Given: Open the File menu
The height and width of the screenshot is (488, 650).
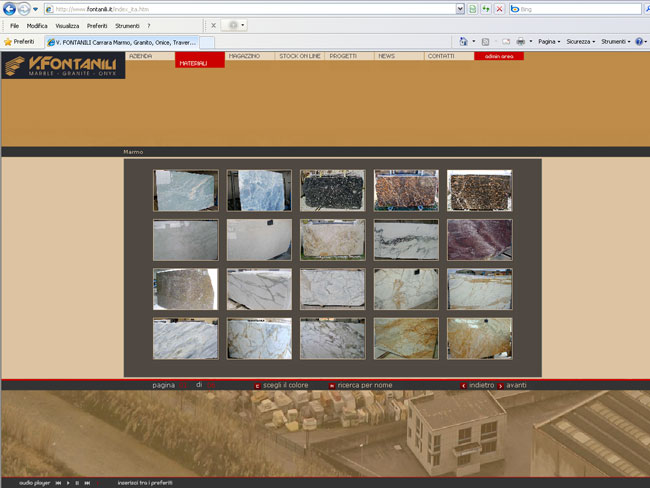Looking at the screenshot, I should pyautogui.click(x=15, y=26).
